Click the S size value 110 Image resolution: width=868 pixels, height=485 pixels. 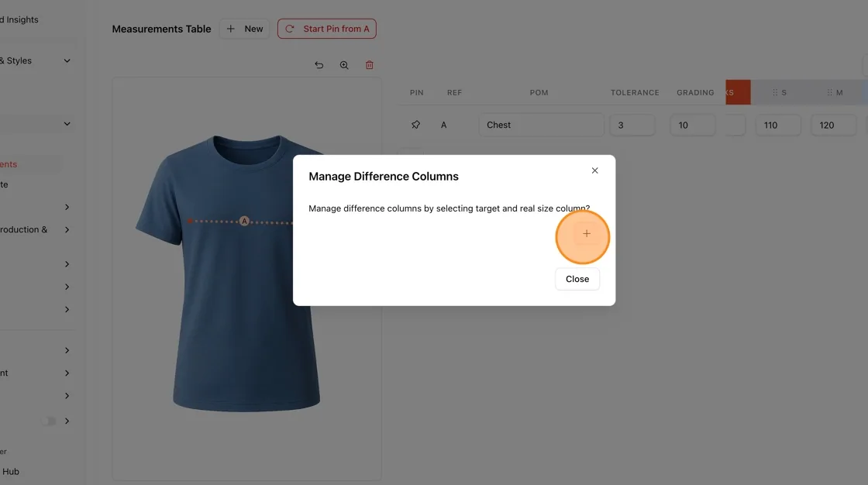[778, 126]
